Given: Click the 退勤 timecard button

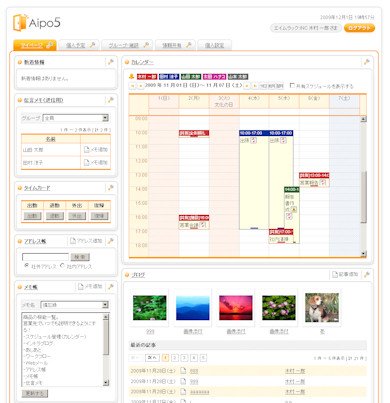Looking at the screenshot, I should point(55,216).
